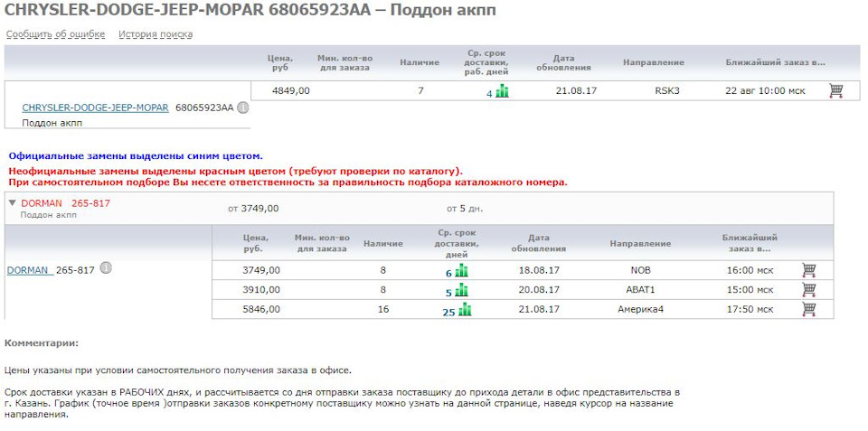Add the ABAT1 Dorman offer to cart
868x431 pixels.
[x=808, y=289]
